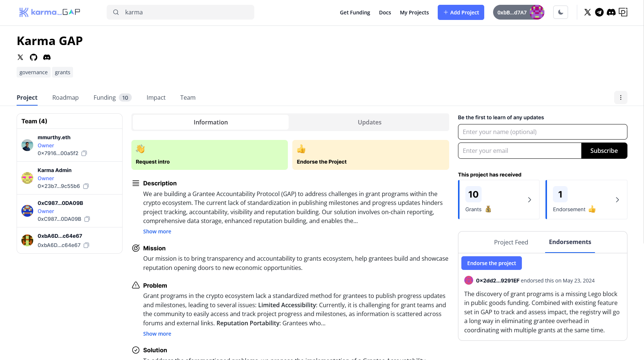Click the Endorse the Project yellow card
This screenshot has width=644, height=360.
[x=371, y=155]
